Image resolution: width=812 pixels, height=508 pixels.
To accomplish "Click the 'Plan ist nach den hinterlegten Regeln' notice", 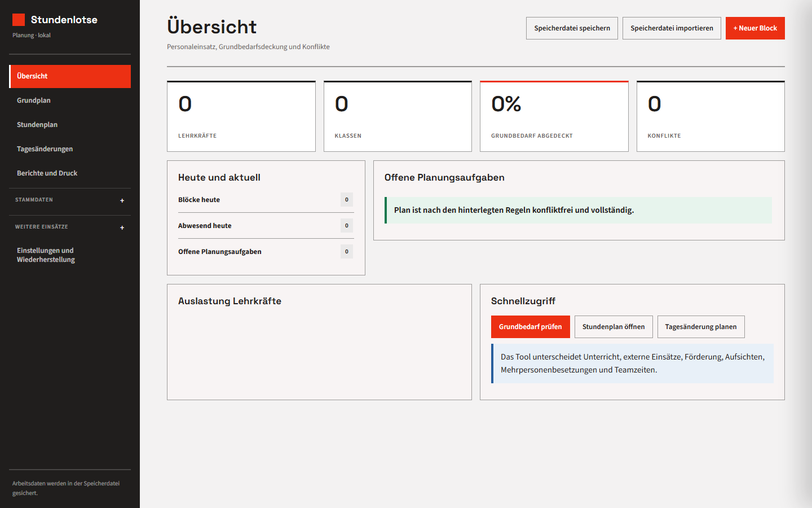I will [578, 210].
